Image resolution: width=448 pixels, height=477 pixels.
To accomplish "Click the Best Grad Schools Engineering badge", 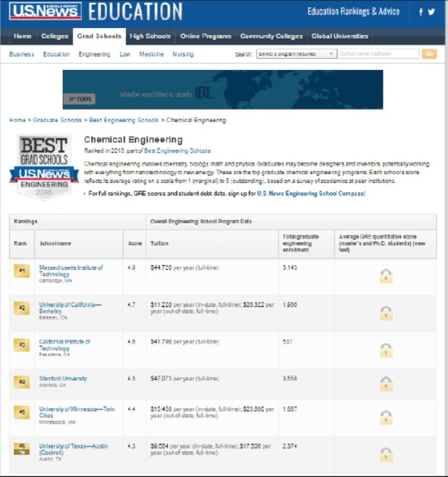I will (x=44, y=167).
